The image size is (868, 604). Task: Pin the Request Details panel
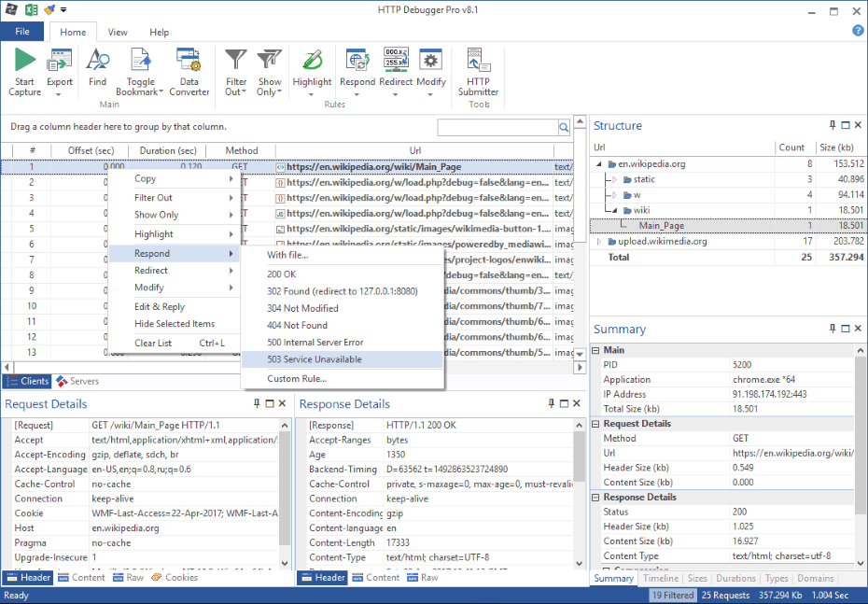(x=257, y=403)
